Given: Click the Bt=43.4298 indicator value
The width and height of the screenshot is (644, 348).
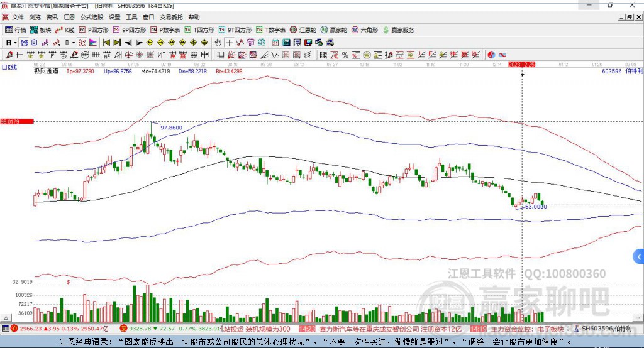Looking at the screenshot, I should click(229, 71).
